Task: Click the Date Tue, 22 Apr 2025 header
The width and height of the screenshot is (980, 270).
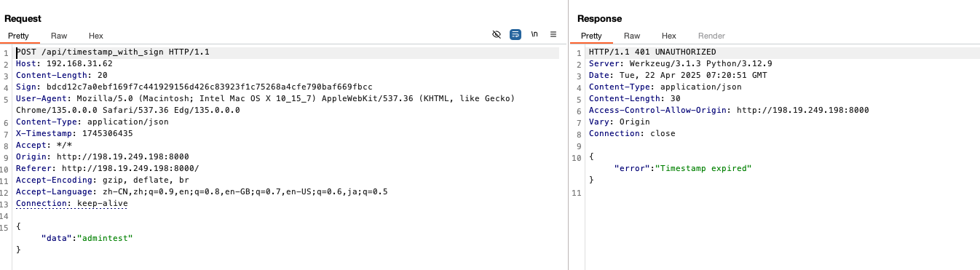Action: (x=678, y=76)
